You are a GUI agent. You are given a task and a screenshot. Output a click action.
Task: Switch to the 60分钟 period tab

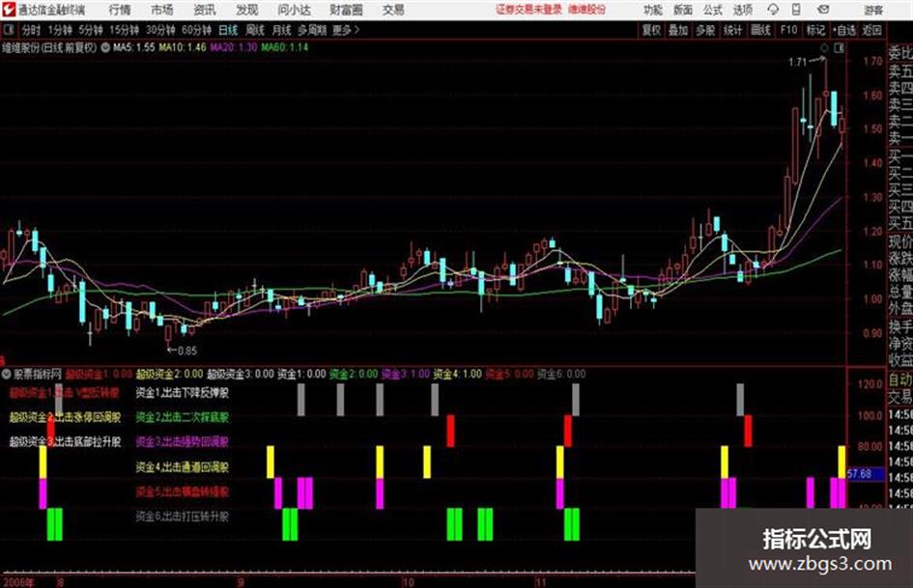pyautogui.click(x=196, y=30)
